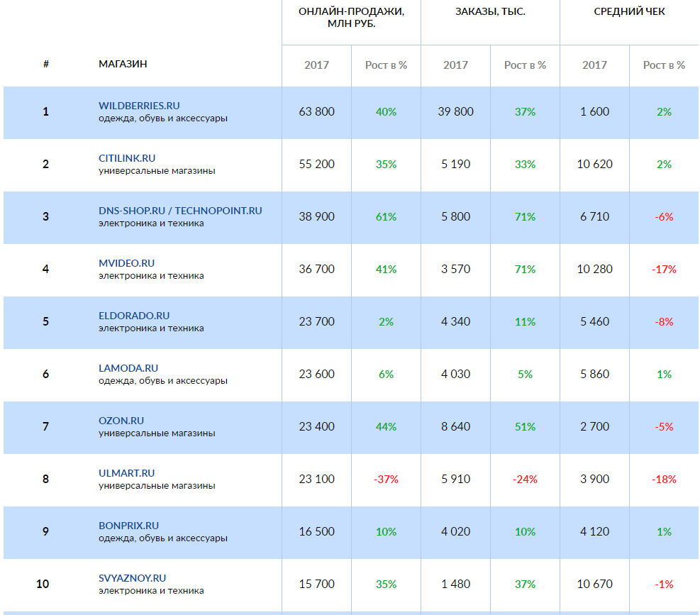The width and height of the screenshot is (700, 615).
Task: Select DNS-Shop average check growth -6%
Action: click(664, 216)
